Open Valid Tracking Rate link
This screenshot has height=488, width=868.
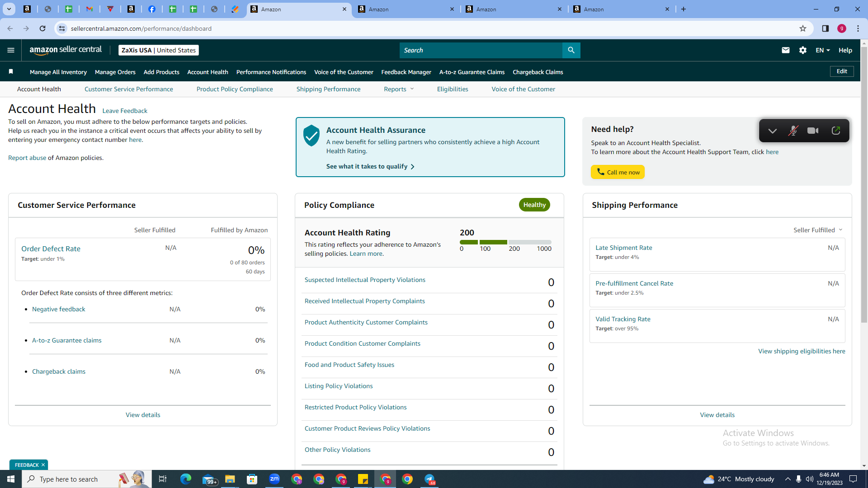pyautogui.click(x=623, y=319)
